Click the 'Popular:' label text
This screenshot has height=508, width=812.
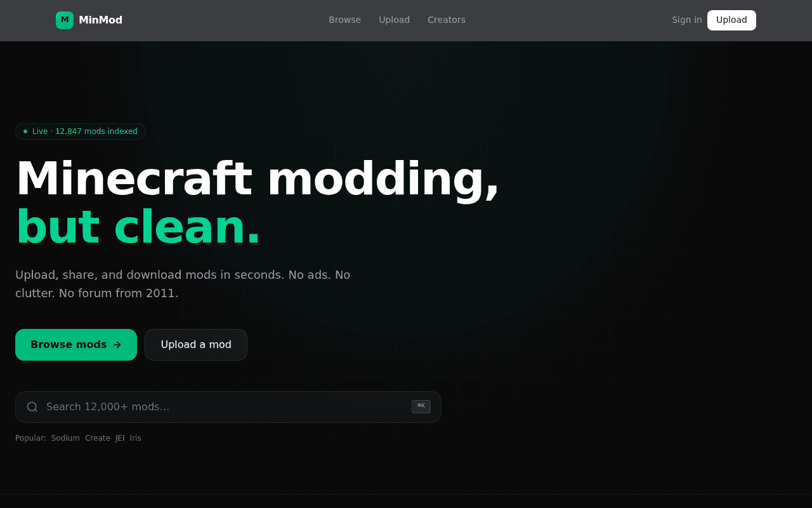click(30, 438)
